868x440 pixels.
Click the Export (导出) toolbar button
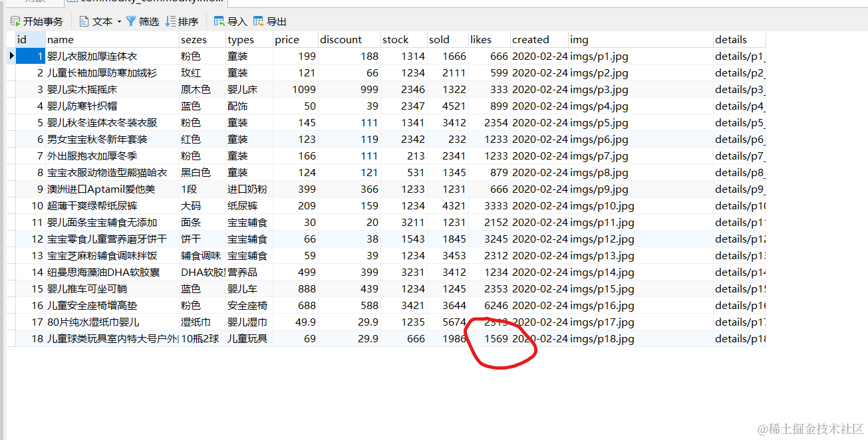pyautogui.click(x=270, y=22)
